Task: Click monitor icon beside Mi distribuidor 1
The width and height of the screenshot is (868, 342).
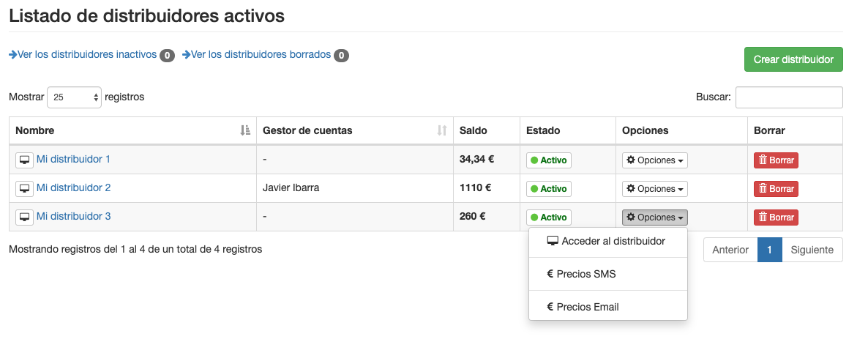Action: pos(25,160)
